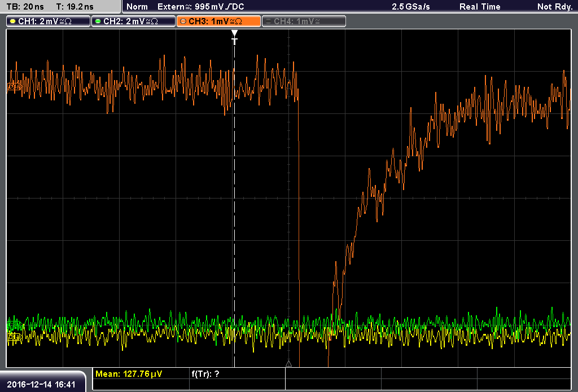Click the T: 19.2 ns trigger position readout
The width and height of the screenshot is (578, 392).
[x=75, y=7]
